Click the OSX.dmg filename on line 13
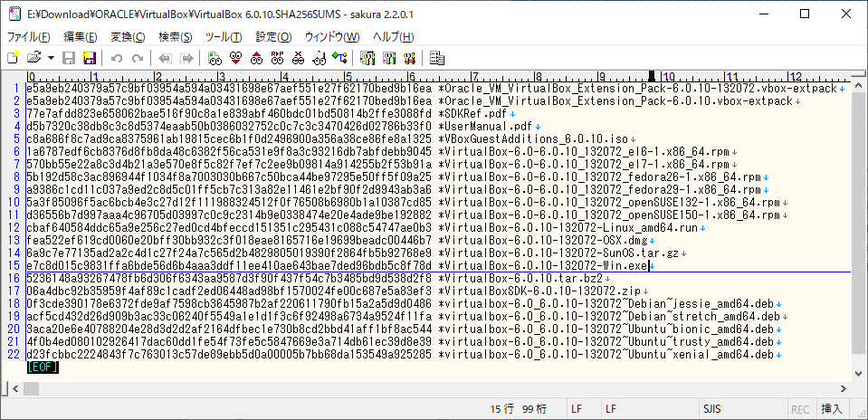 click(x=542, y=241)
